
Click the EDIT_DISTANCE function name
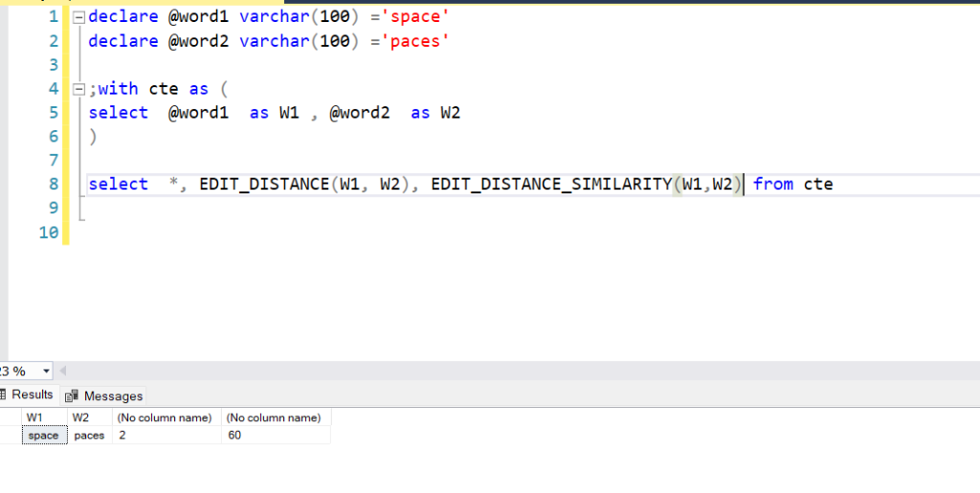click(264, 185)
